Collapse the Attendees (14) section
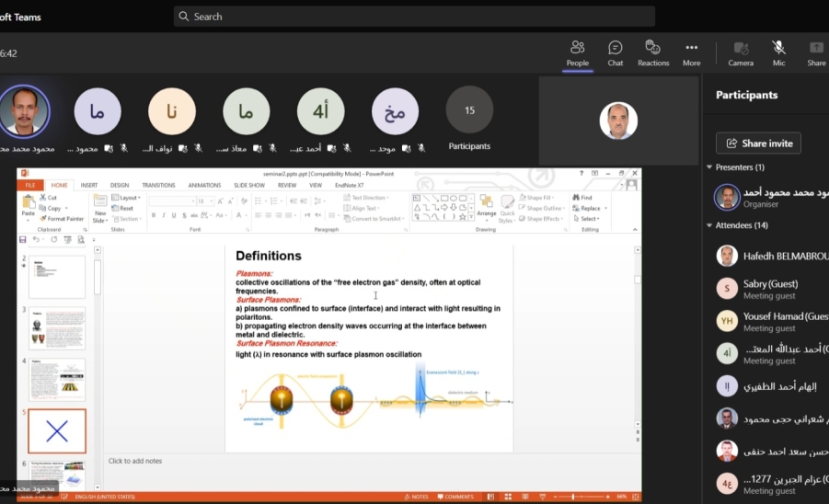 point(709,225)
